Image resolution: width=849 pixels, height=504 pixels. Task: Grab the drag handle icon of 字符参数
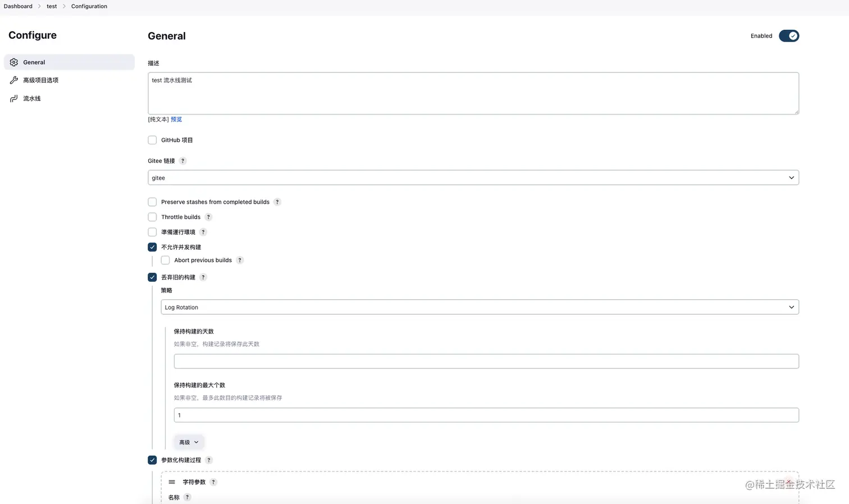click(x=172, y=482)
